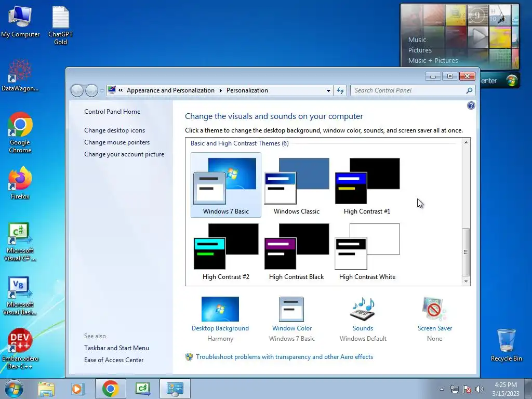Open Control Panel help button
The width and height of the screenshot is (532, 399).
click(x=471, y=105)
